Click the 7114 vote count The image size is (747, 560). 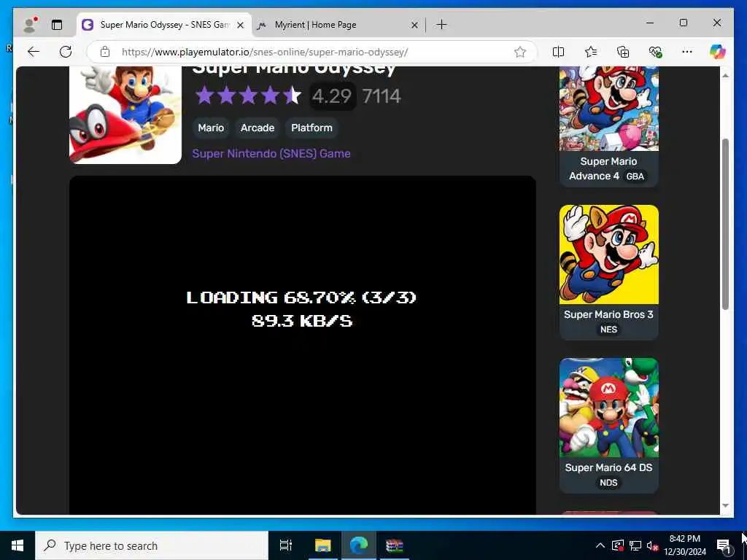tap(381, 96)
